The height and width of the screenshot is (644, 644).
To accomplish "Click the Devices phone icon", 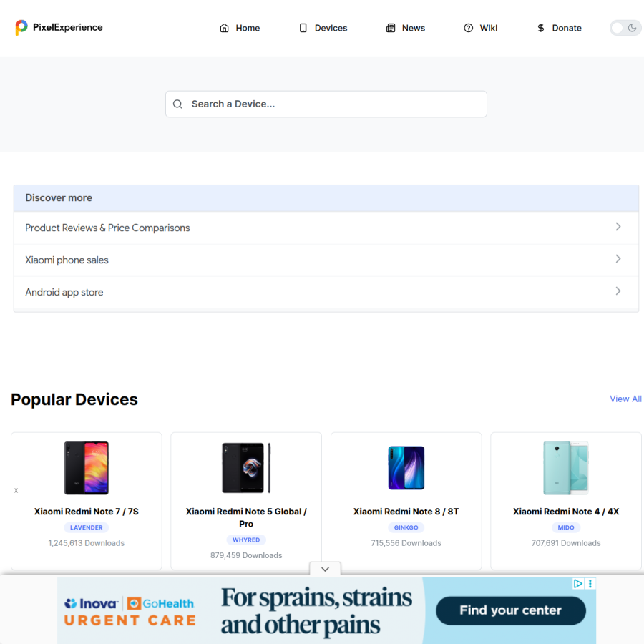I will (x=303, y=28).
